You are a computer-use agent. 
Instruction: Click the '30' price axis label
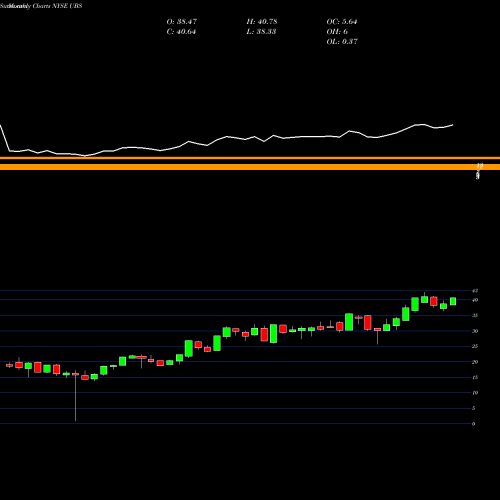click(x=475, y=331)
